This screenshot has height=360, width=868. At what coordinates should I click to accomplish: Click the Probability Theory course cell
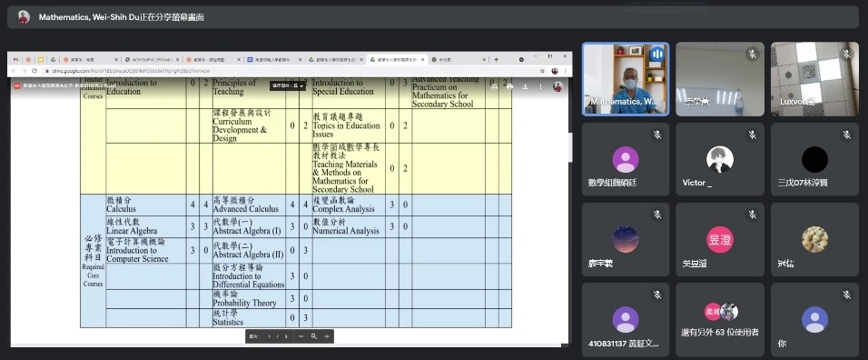pyautogui.click(x=249, y=299)
